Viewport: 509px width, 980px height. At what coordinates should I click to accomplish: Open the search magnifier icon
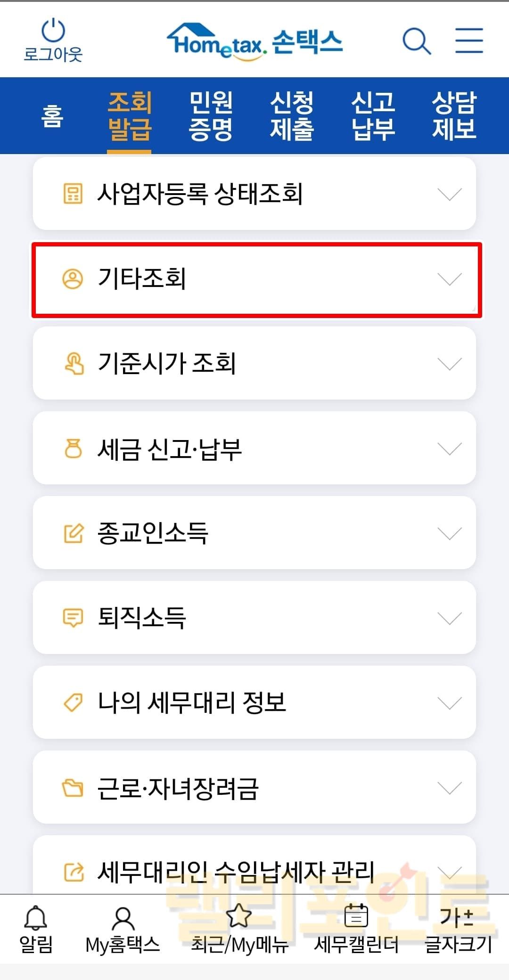[x=417, y=41]
